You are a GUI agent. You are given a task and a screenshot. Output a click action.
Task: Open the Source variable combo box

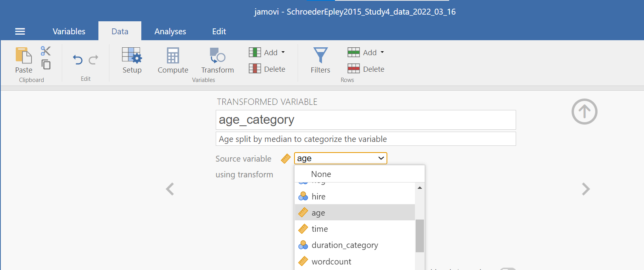tap(341, 158)
